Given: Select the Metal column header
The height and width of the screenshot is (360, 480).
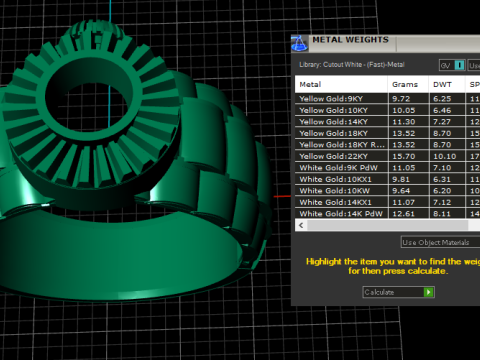Looking at the screenshot, I should click(341, 84).
